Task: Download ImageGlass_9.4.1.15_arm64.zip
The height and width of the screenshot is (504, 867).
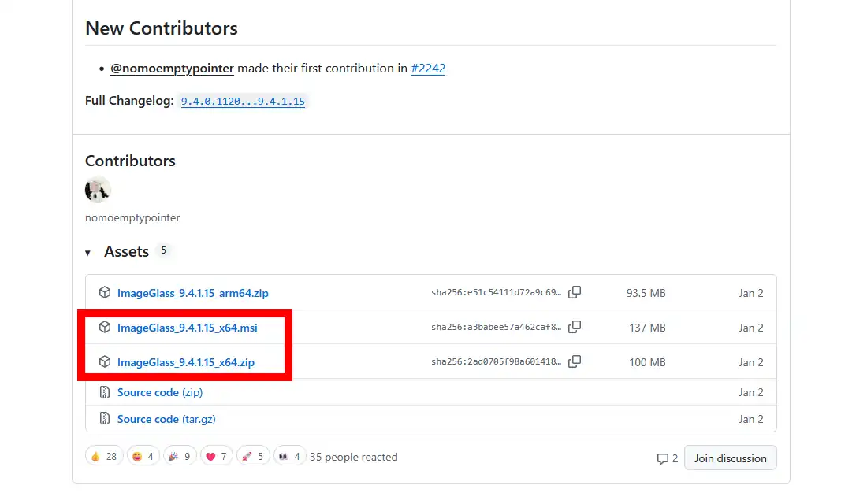Action: (x=192, y=293)
